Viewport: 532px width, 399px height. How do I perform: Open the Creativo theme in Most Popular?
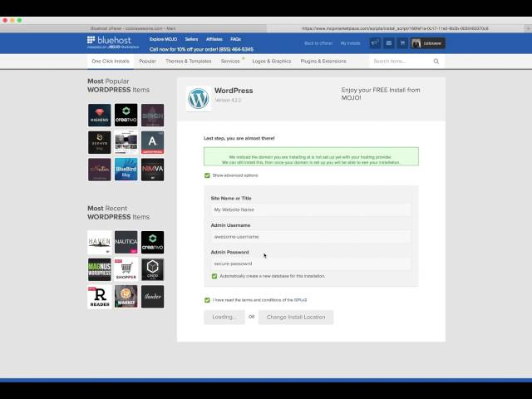126,115
